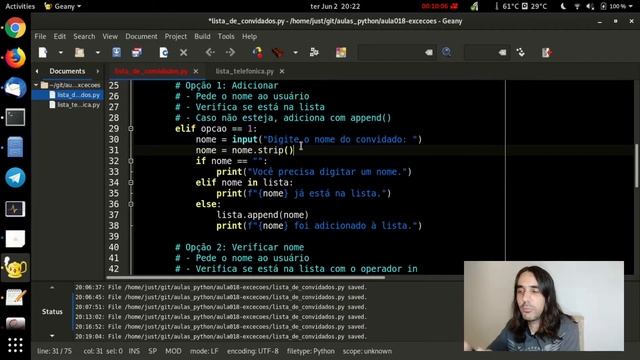Open Google Chrome from the dock
Viewport: 640px width, 360px height.
click(15, 28)
